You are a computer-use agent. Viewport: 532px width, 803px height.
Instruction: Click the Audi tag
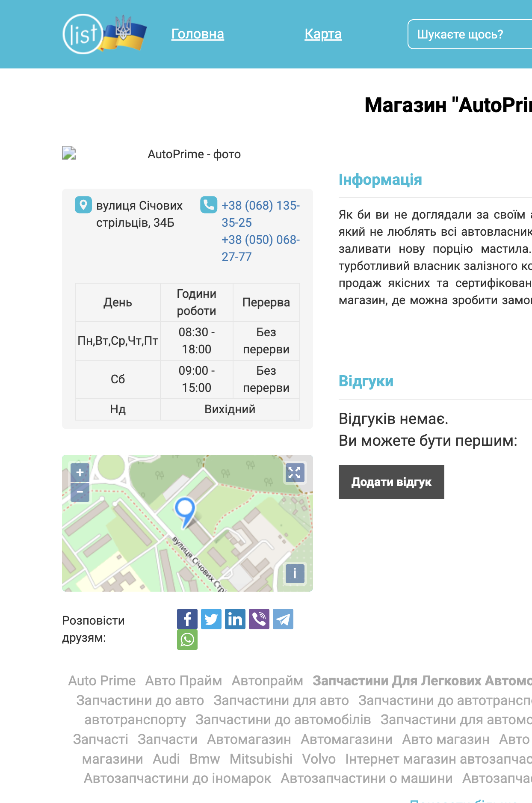click(166, 759)
